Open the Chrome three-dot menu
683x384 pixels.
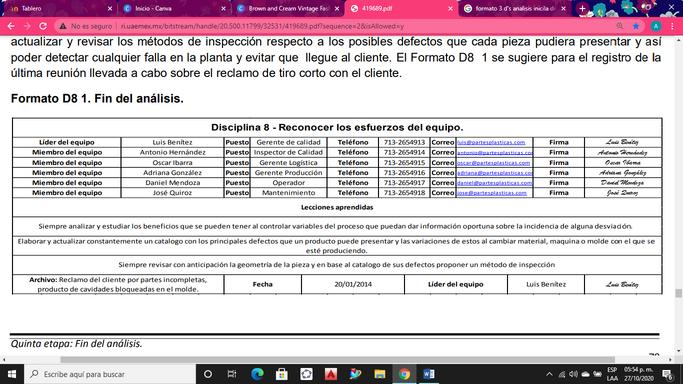(673, 26)
